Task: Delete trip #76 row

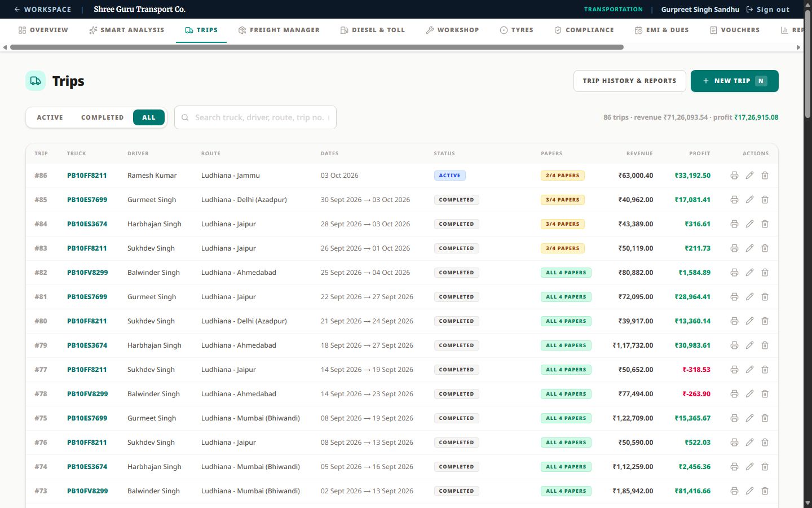Action: [x=765, y=443]
